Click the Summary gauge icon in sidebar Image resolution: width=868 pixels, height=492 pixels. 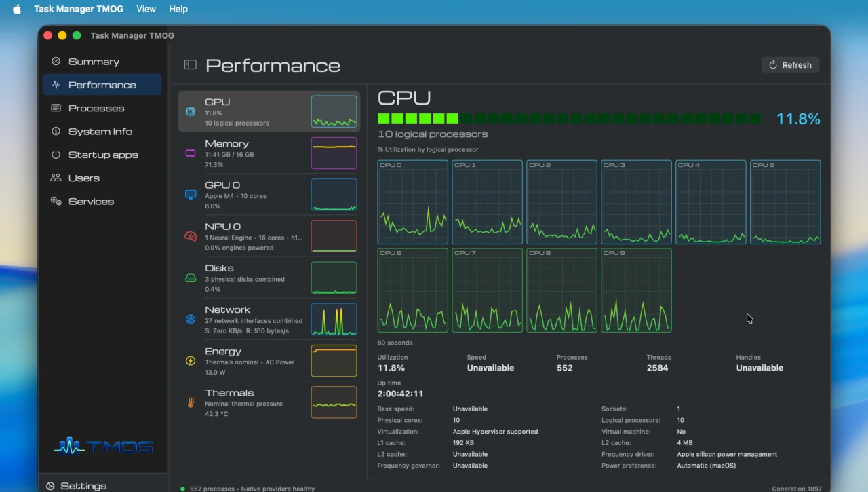click(x=56, y=61)
